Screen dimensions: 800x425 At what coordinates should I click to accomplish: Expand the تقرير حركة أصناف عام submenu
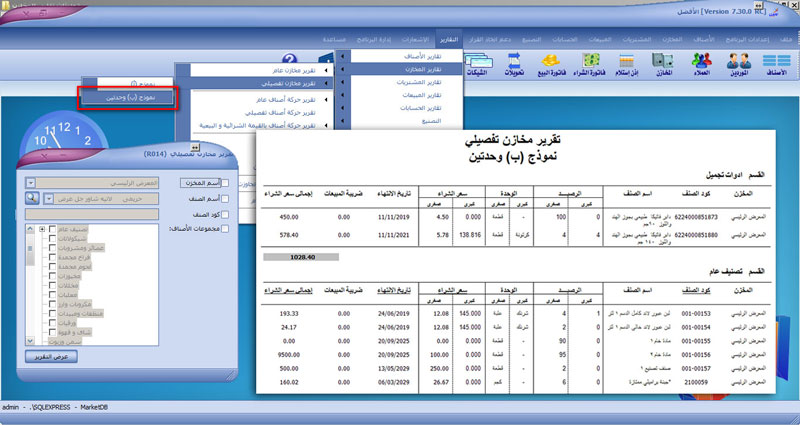326,99
